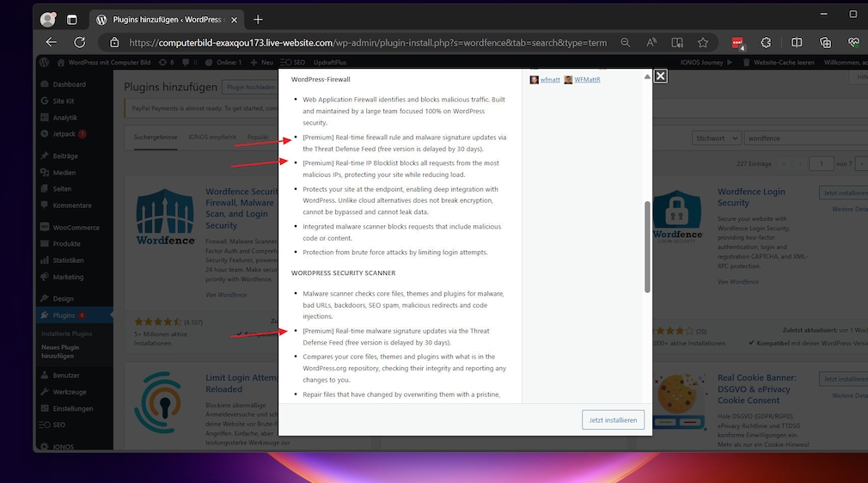Open the wfmatt contributor profile link

[550, 80]
